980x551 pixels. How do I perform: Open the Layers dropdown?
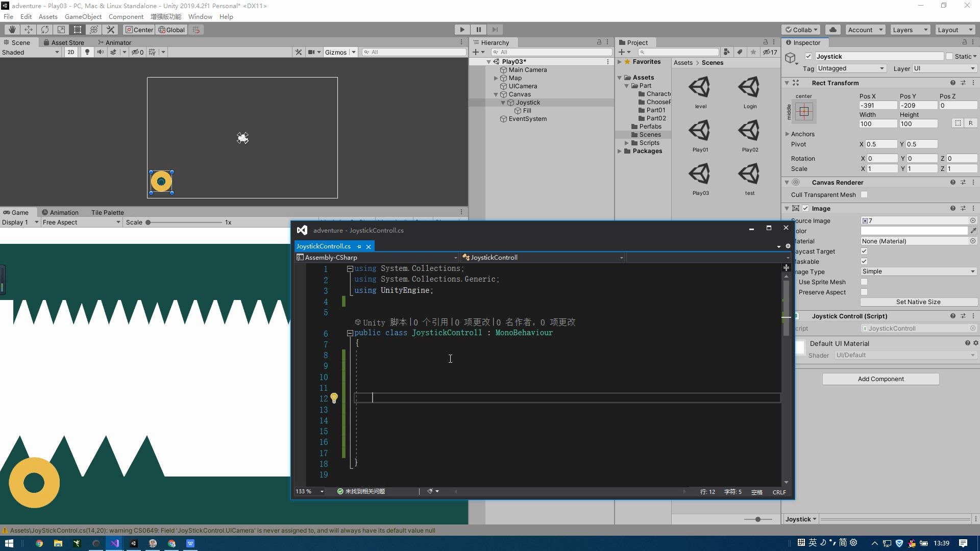point(910,30)
